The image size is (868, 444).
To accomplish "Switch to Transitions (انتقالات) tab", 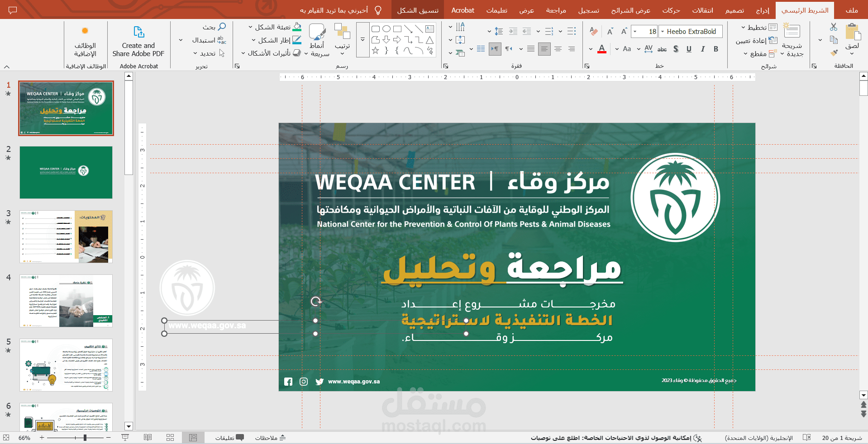I will [702, 10].
